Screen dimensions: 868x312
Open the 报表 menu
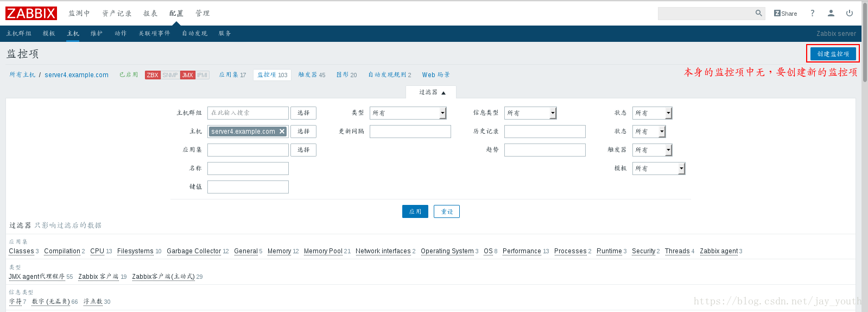tap(150, 13)
